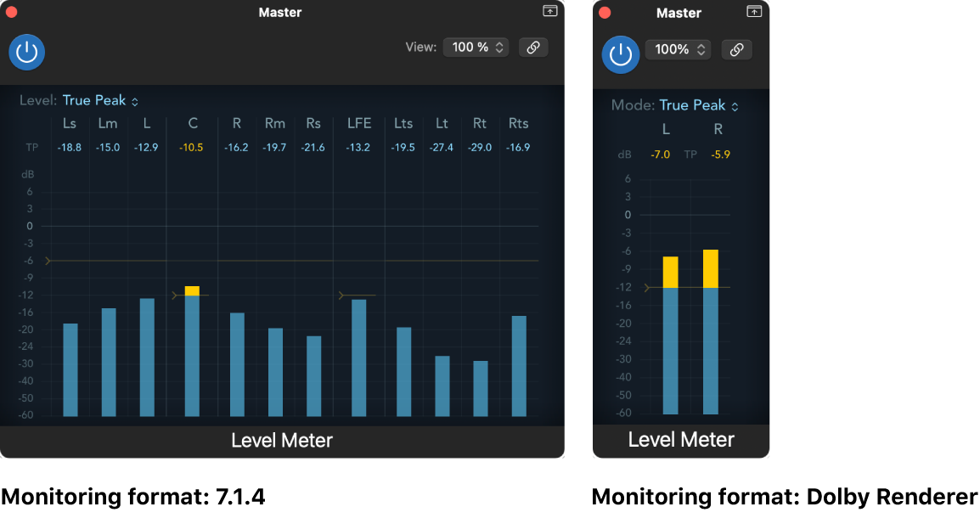
Task: Toggle the power button on the Dolby Renderer meter
Action: 621,53
